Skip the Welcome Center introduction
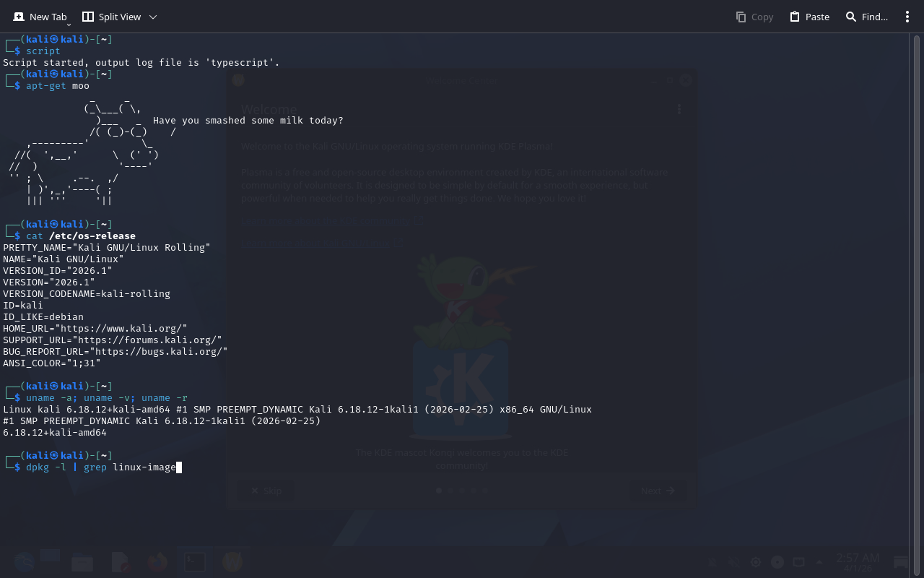 [266, 491]
